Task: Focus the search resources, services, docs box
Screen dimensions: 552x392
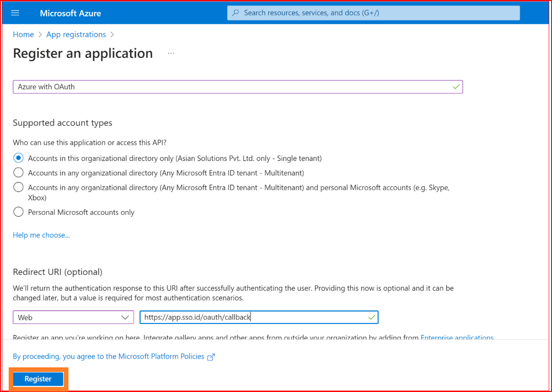Action: [373, 13]
